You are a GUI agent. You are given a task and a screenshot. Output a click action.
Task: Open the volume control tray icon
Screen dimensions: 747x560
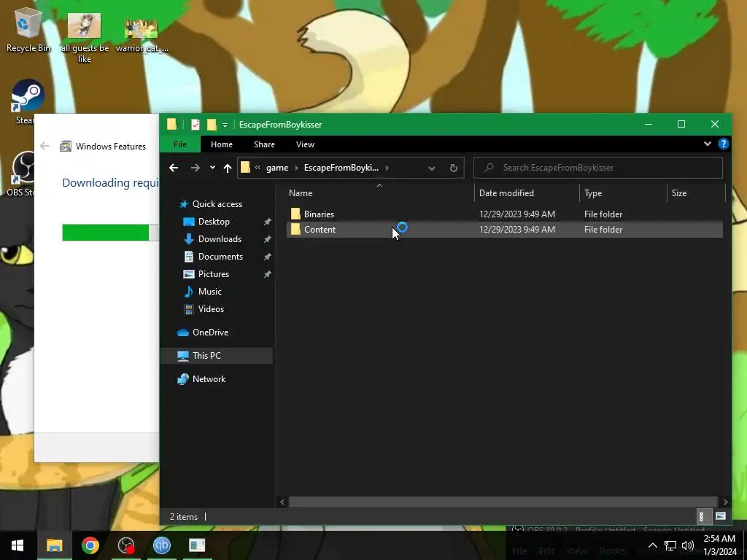pyautogui.click(x=687, y=545)
